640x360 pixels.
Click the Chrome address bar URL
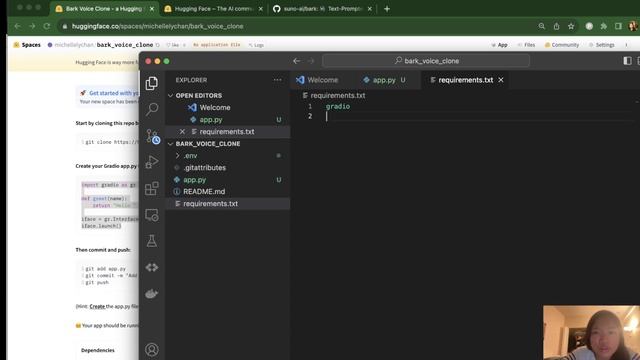coord(157,26)
